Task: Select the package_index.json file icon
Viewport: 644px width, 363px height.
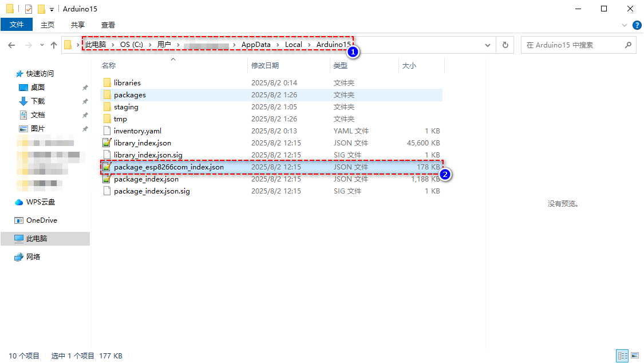Action: [x=107, y=179]
